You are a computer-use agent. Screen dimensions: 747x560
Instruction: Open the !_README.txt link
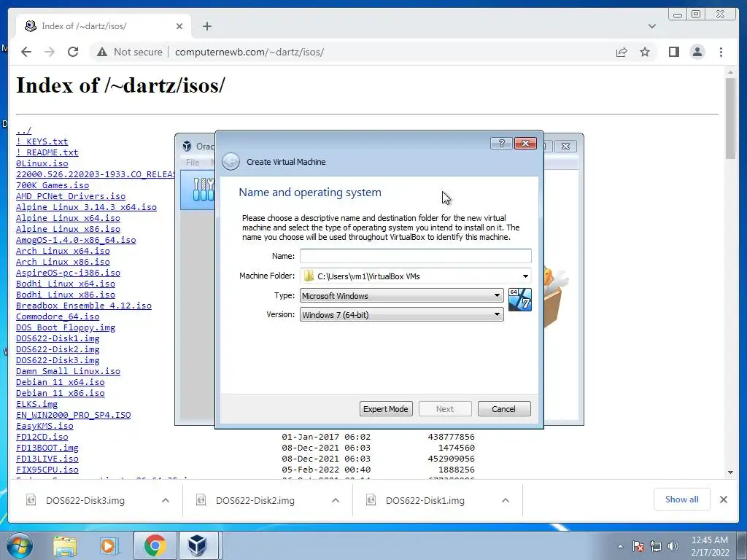(47, 152)
